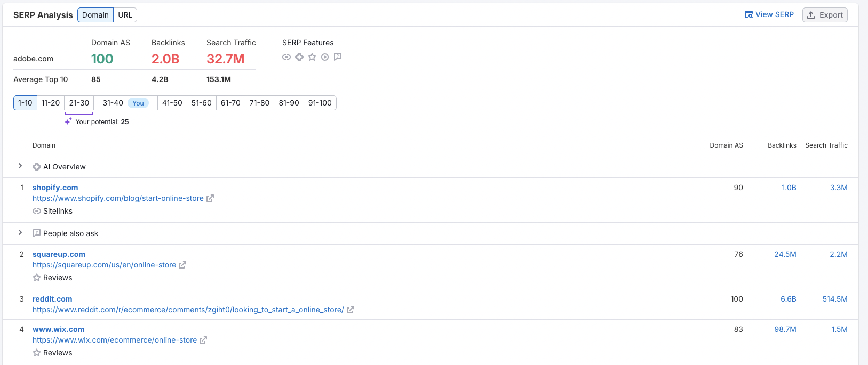The height and width of the screenshot is (365, 868).
Task: Expand the People also ask row
Action: [x=20, y=233]
